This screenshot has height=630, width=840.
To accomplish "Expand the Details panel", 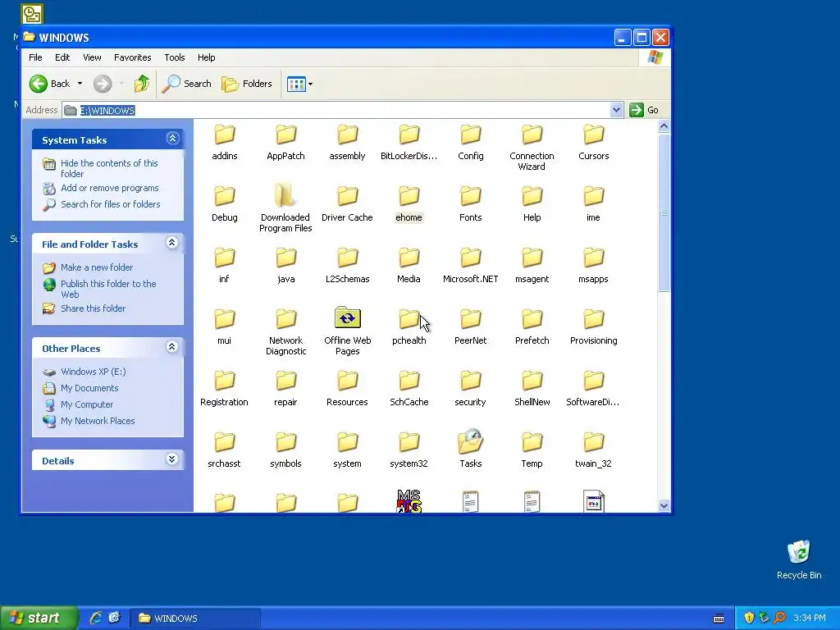I will 172,459.
